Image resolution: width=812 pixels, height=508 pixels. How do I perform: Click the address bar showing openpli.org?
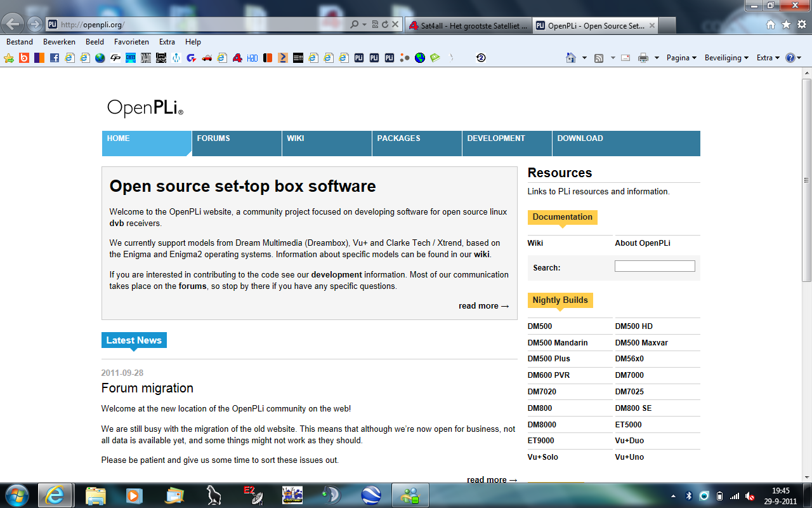click(203, 25)
